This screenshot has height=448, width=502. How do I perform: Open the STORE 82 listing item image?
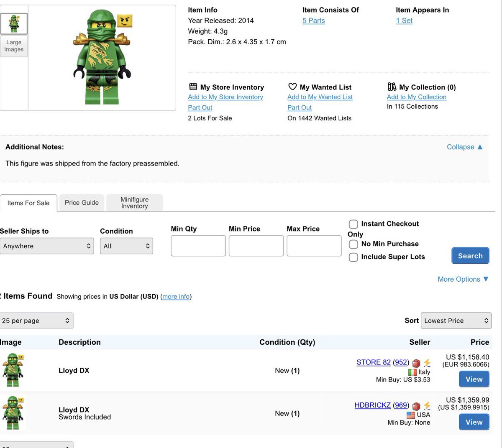pos(13,370)
